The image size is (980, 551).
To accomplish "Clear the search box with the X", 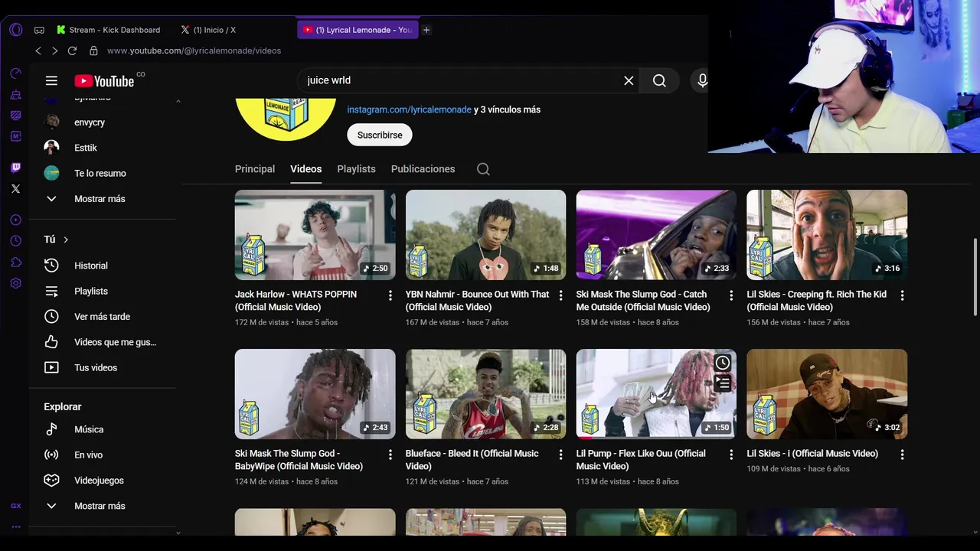I will [x=629, y=80].
